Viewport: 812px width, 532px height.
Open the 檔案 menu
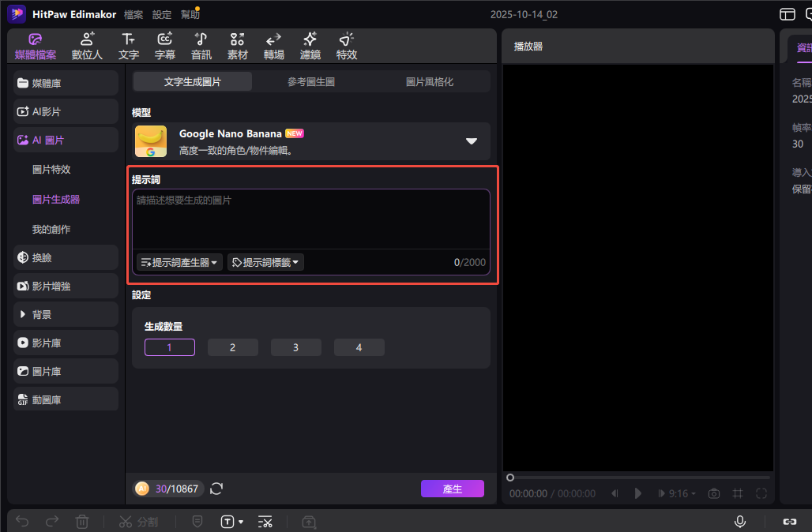pos(133,14)
